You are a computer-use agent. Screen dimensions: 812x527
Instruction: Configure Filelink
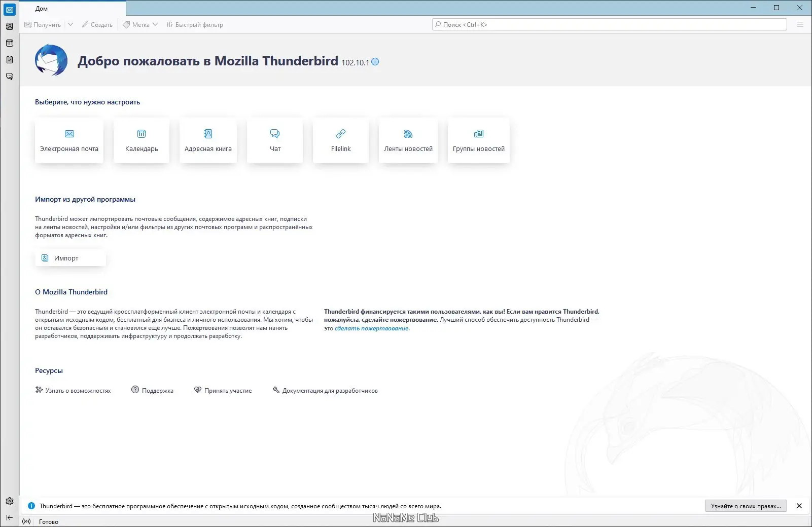341,140
